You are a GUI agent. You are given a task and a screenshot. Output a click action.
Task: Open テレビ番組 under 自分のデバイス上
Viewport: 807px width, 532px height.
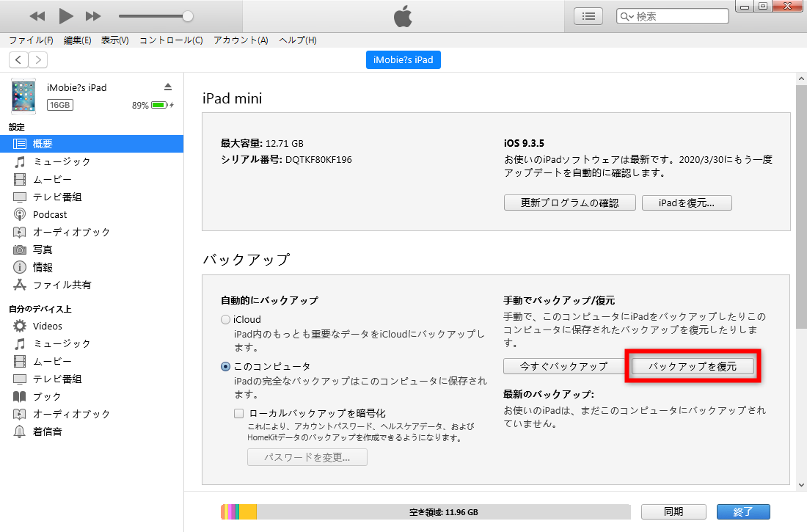pos(92,379)
